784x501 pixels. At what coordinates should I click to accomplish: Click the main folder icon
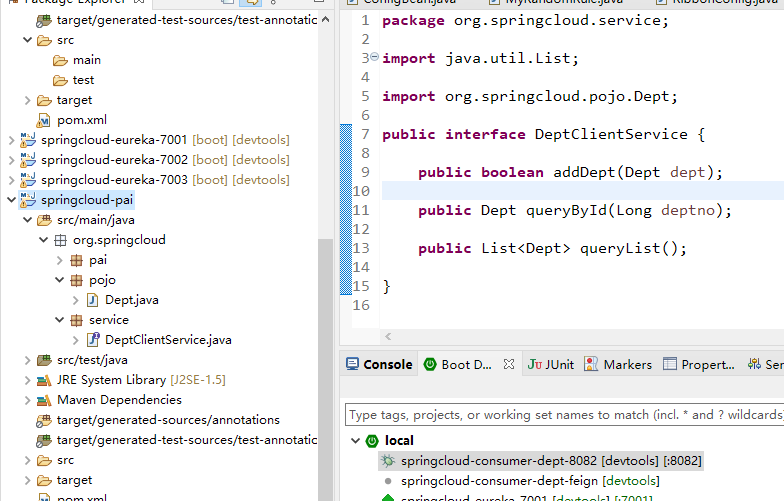tap(60, 60)
